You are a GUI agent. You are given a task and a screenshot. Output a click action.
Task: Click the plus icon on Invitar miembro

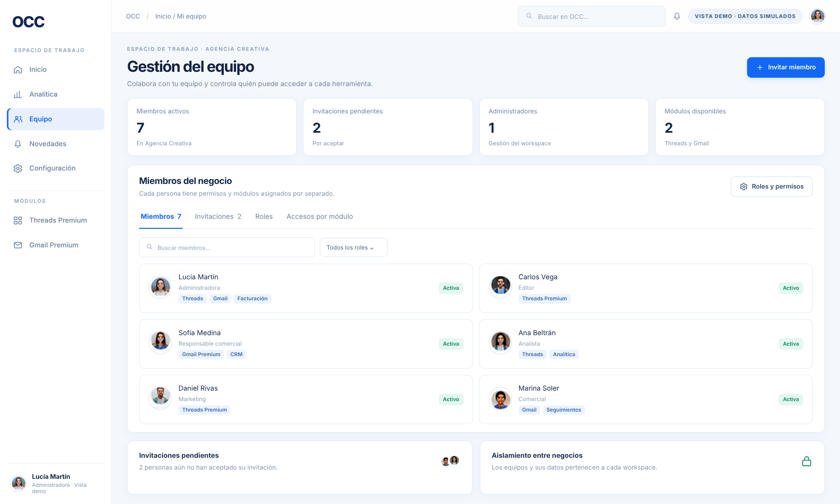[x=760, y=68]
